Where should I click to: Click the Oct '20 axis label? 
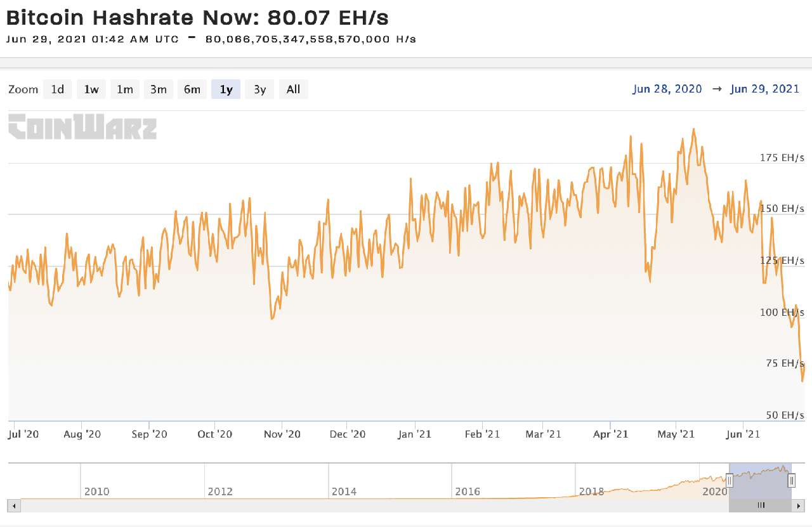[x=215, y=434]
